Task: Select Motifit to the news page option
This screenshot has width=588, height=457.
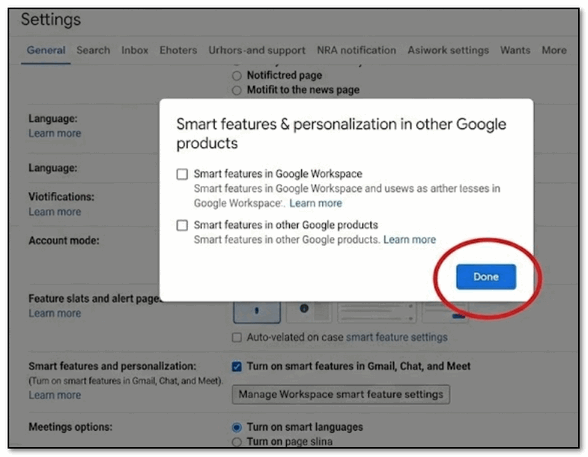Action: pyautogui.click(x=237, y=90)
